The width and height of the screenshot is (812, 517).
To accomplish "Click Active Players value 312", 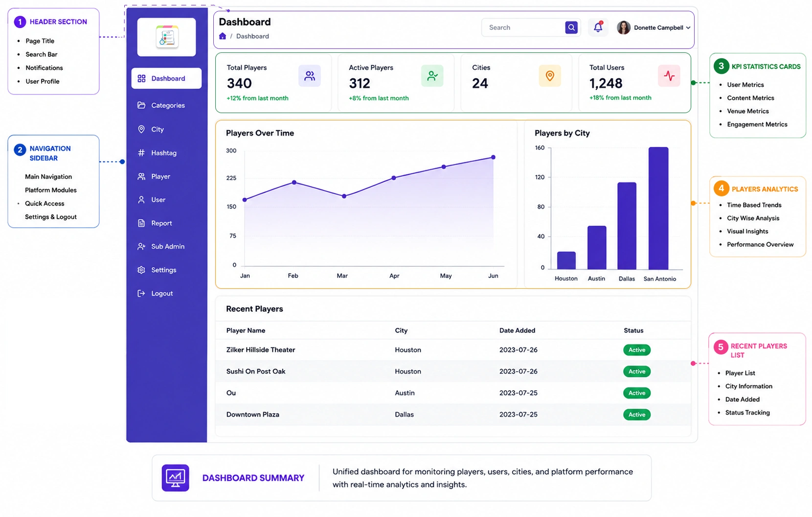I will 360,84.
